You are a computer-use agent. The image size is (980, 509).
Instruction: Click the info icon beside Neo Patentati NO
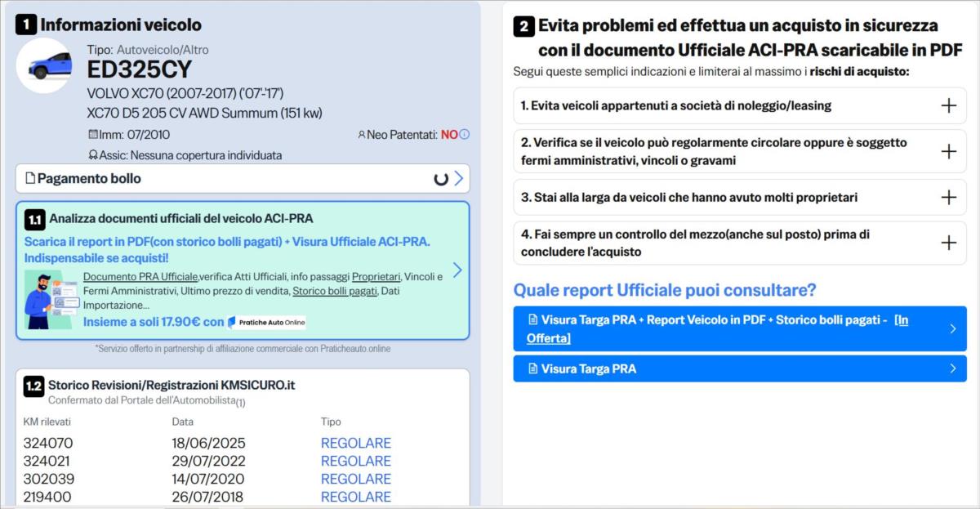465,135
